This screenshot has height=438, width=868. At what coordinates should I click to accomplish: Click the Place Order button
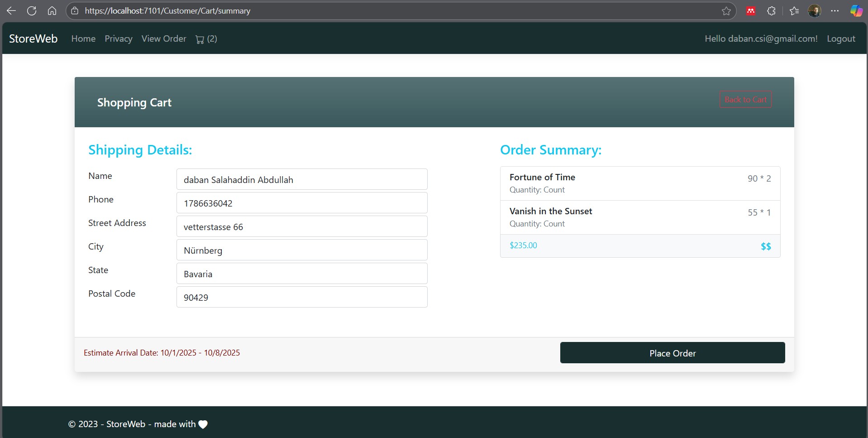click(x=672, y=353)
